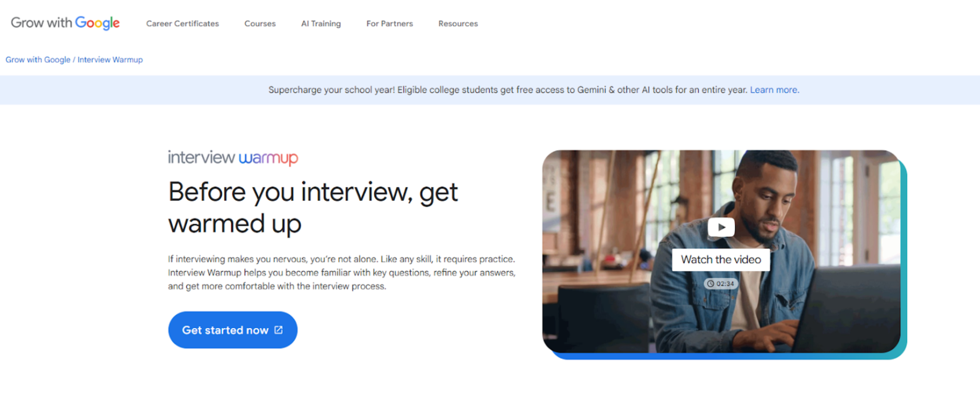Image resolution: width=980 pixels, height=396 pixels.
Task: Click the Learn more link in banner
Action: pyautogui.click(x=775, y=90)
